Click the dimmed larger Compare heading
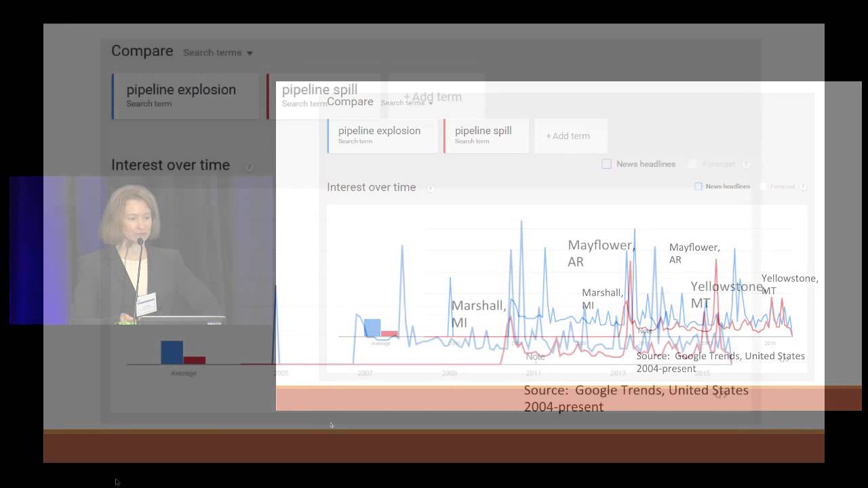 coord(142,52)
